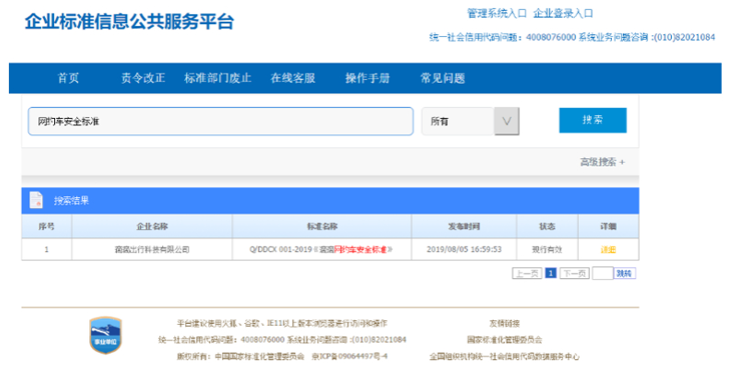Click the 企业名称 column header
The image size is (732, 381).
(x=152, y=226)
